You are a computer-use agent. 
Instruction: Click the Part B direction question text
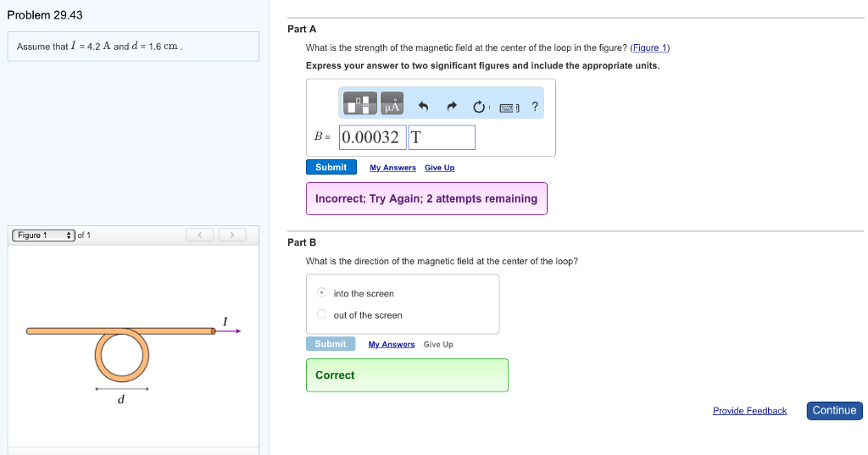click(x=442, y=261)
